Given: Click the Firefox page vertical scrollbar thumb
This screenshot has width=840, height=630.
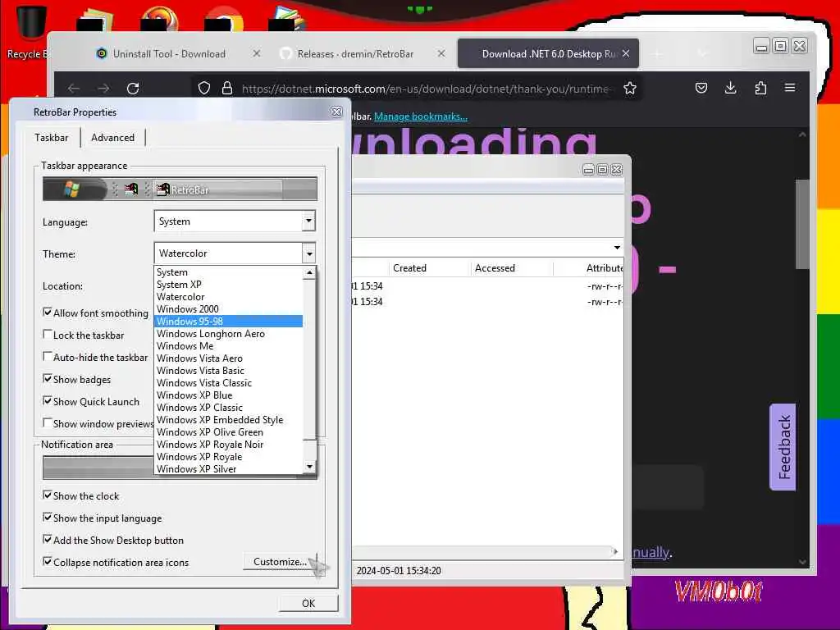Looking at the screenshot, I should point(802,224).
